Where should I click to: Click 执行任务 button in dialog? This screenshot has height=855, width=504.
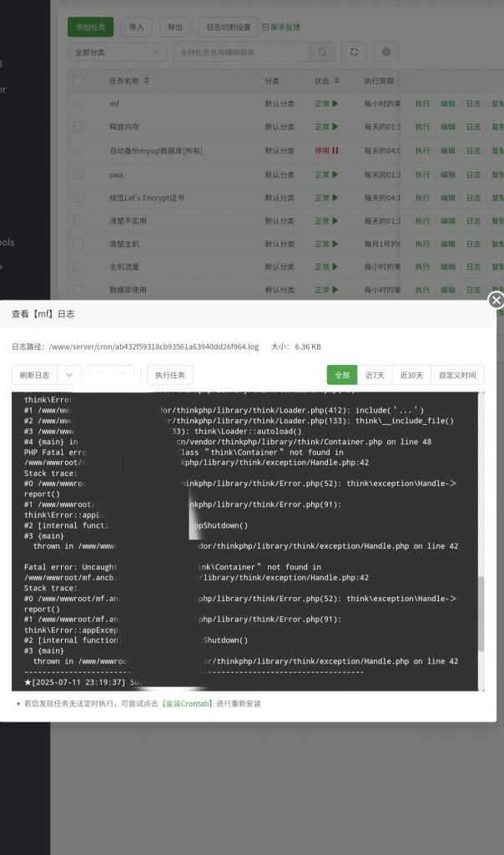[170, 375]
